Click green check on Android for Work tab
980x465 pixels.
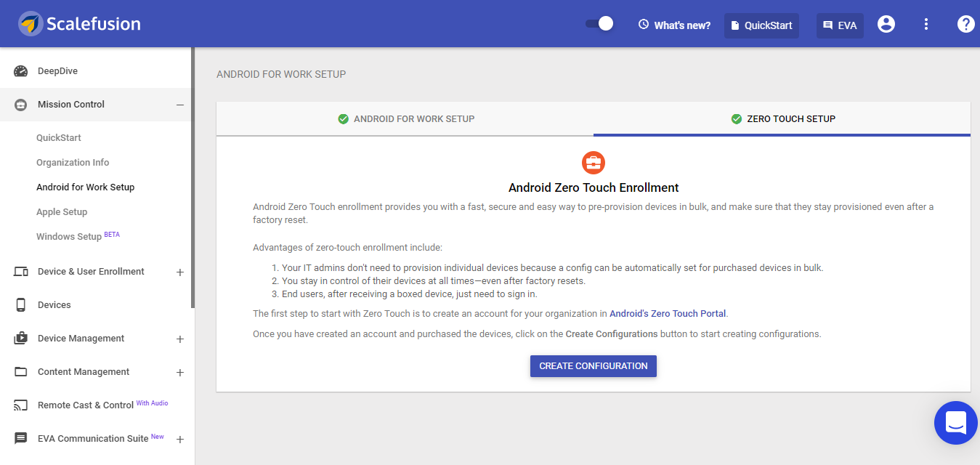click(x=344, y=119)
